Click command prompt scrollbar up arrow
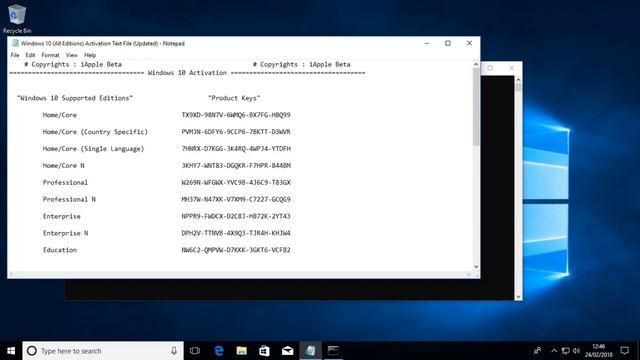 pos(518,80)
